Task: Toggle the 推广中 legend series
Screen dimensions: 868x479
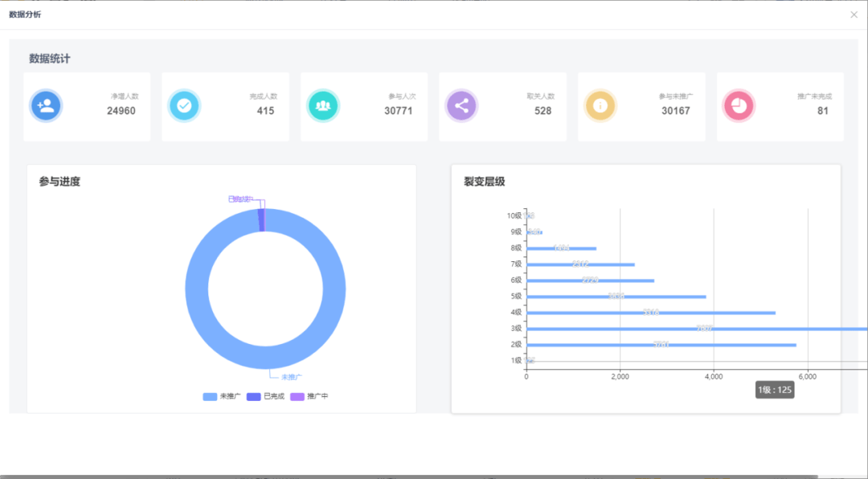Action: pyautogui.click(x=309, y=396)
